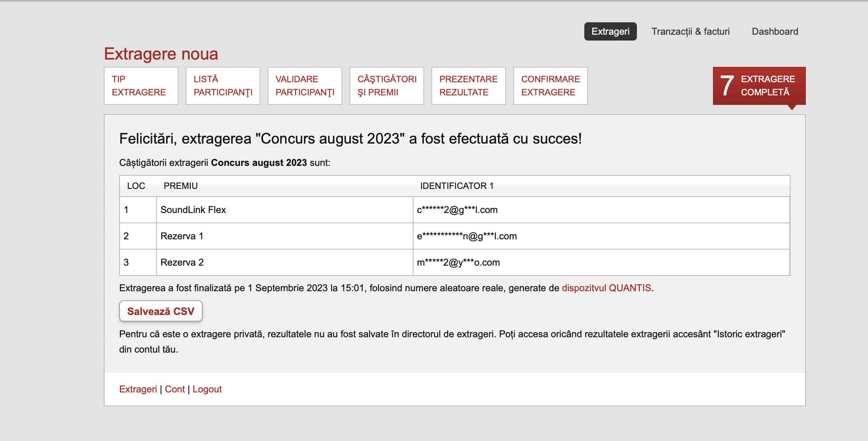Click the Extrageri footer link
868x441 pixels.
(x=138, y=389)
